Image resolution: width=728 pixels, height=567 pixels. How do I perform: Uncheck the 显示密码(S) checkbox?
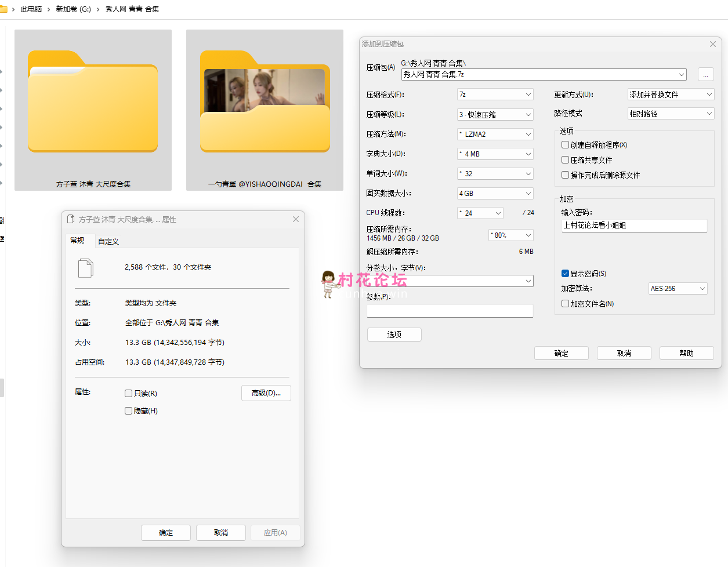(565, 274)
